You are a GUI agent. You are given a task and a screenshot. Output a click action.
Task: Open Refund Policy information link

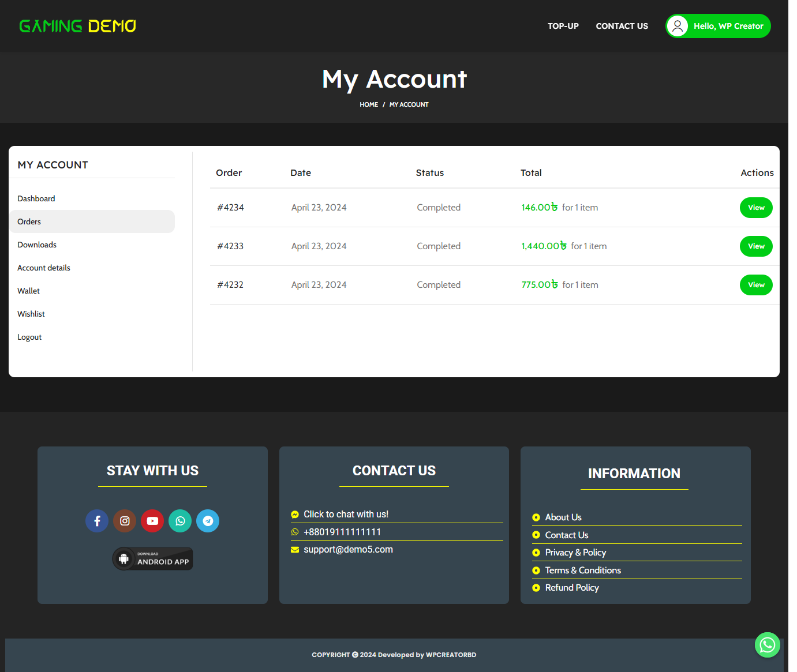tap(572, 588)
